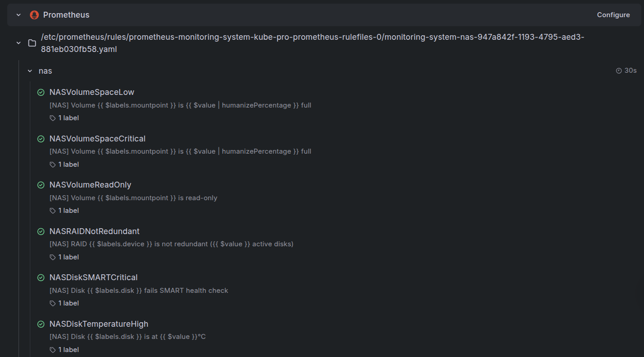The image size is (644, 357).
Task: Click '1 label' under NASVolumeReadOnly
Action: [68, 211]
